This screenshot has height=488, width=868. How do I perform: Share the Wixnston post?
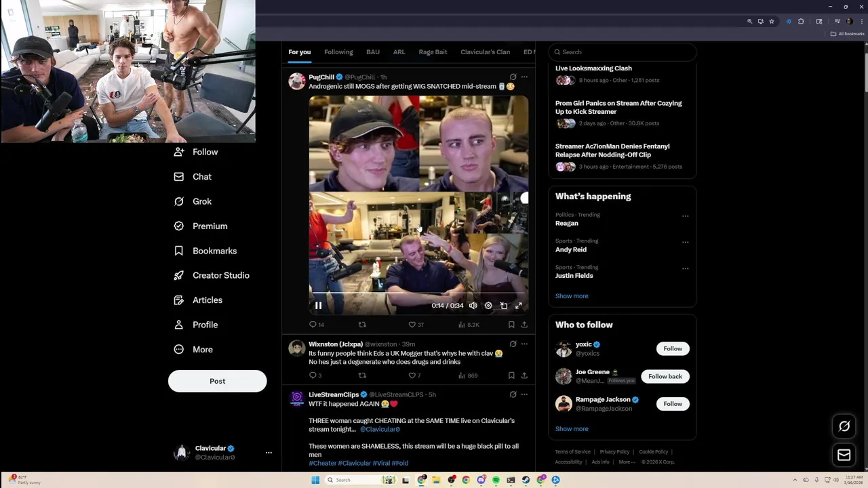pos(524,375)
